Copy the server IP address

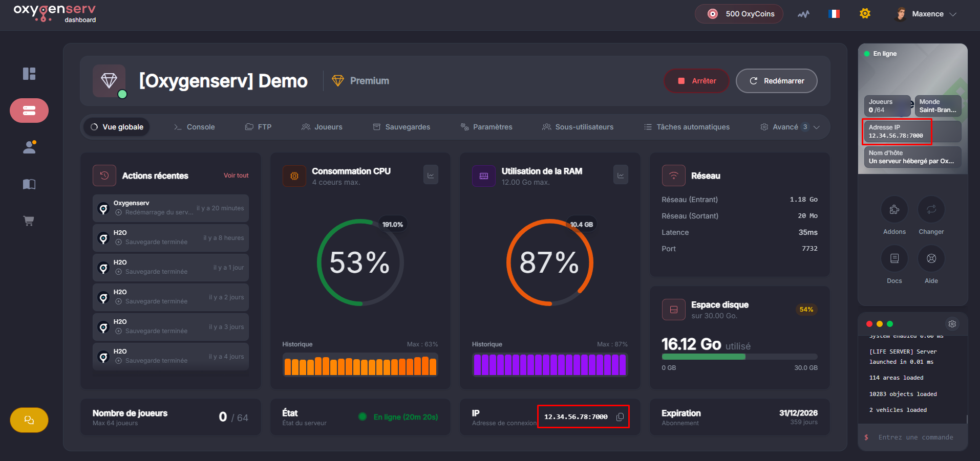[620, 417]
